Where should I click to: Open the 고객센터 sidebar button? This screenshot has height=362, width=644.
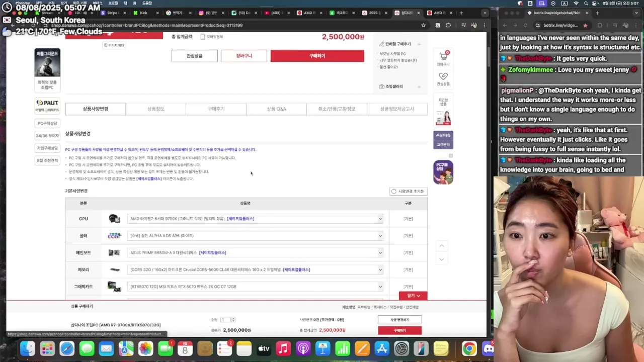click(443, 144)
